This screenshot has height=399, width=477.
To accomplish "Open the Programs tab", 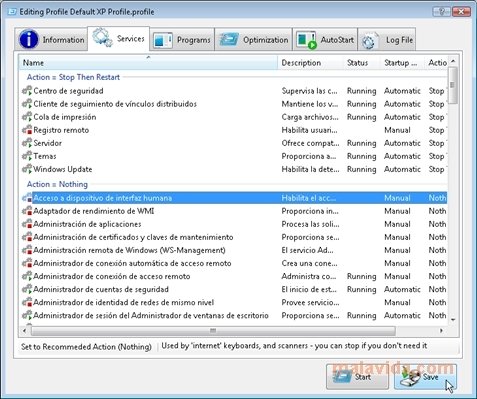I will [x=182, y=39].
